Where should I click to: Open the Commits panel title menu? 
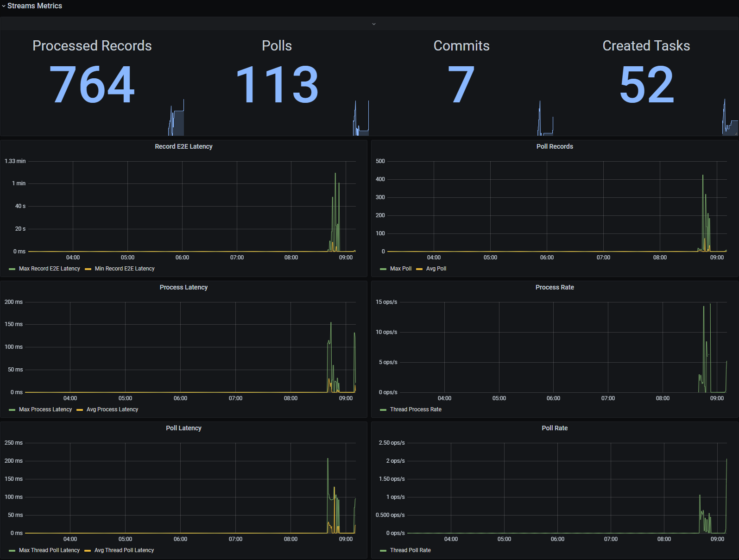click(461, 46)
